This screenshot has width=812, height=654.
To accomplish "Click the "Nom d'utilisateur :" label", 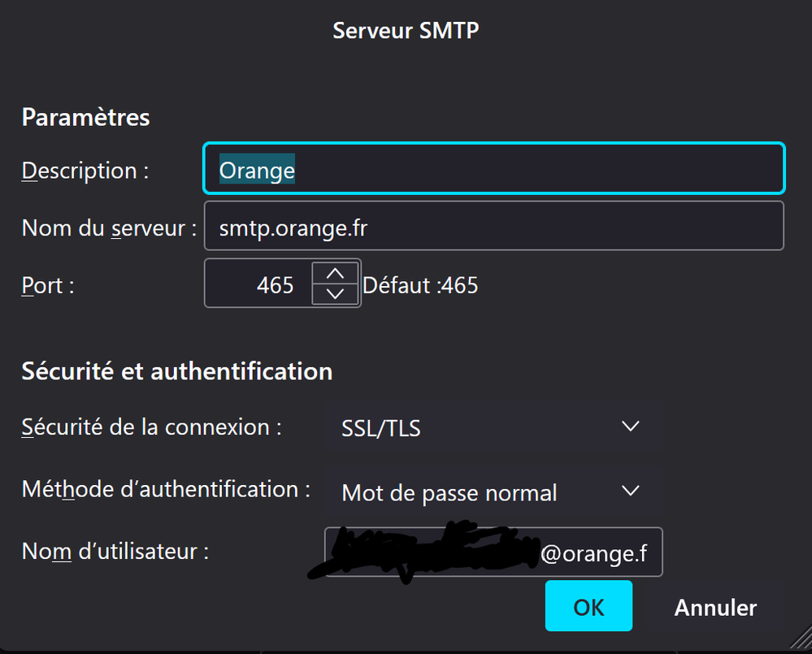I will click(x=115, y=552).
